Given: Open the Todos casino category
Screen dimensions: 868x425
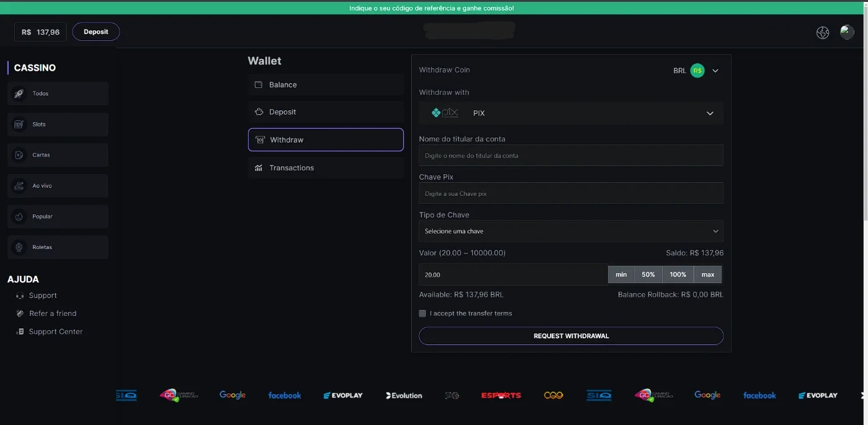Looking at the screenshot, I should (x=58, y=94).
